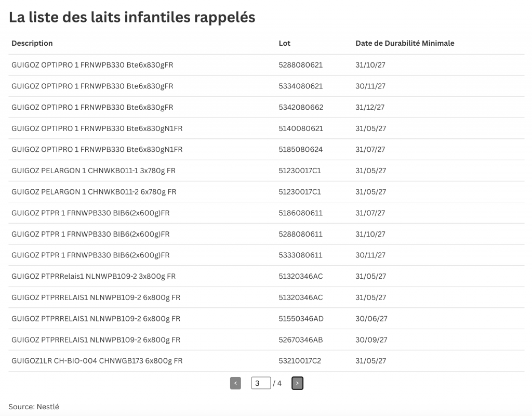Click the Date de Durabilité Minimale header
The height and width of the screenshot is (416, 532).
pyautogui.click(x=405, y=43)
